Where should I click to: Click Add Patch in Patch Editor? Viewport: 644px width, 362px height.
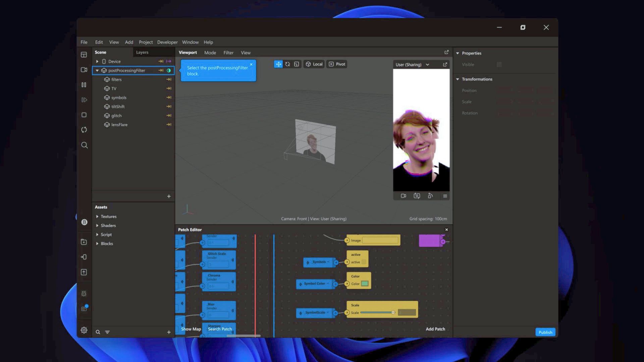pyautogui.click(x=435, y=329)
